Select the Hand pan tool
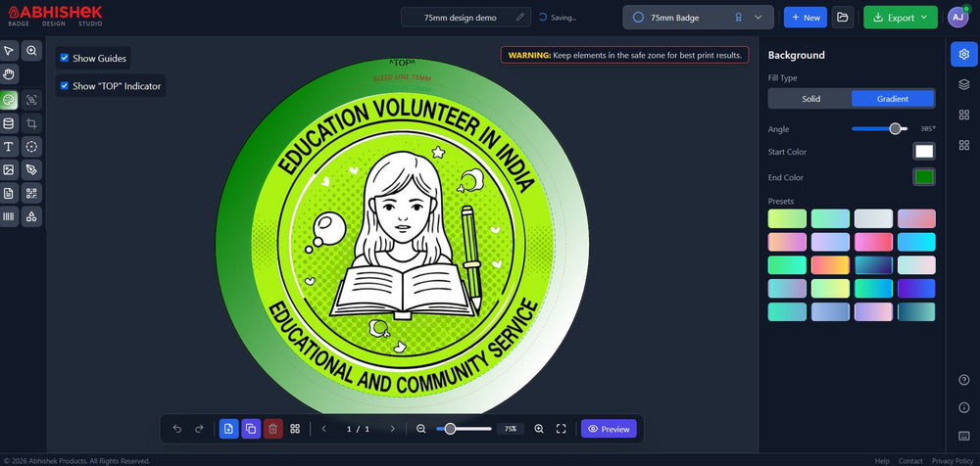980x466 pixels. coord(9,74)
